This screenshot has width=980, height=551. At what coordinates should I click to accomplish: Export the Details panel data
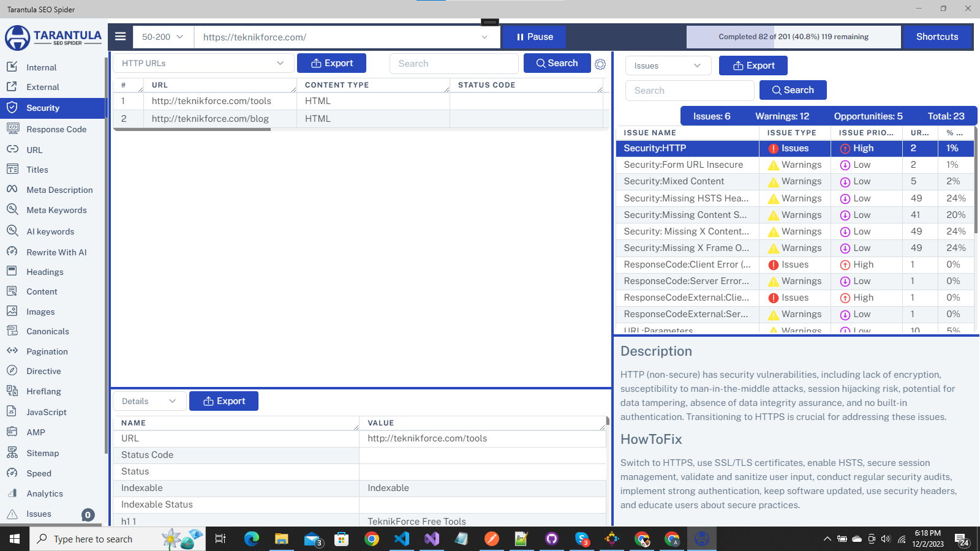[x=224, y=401]
